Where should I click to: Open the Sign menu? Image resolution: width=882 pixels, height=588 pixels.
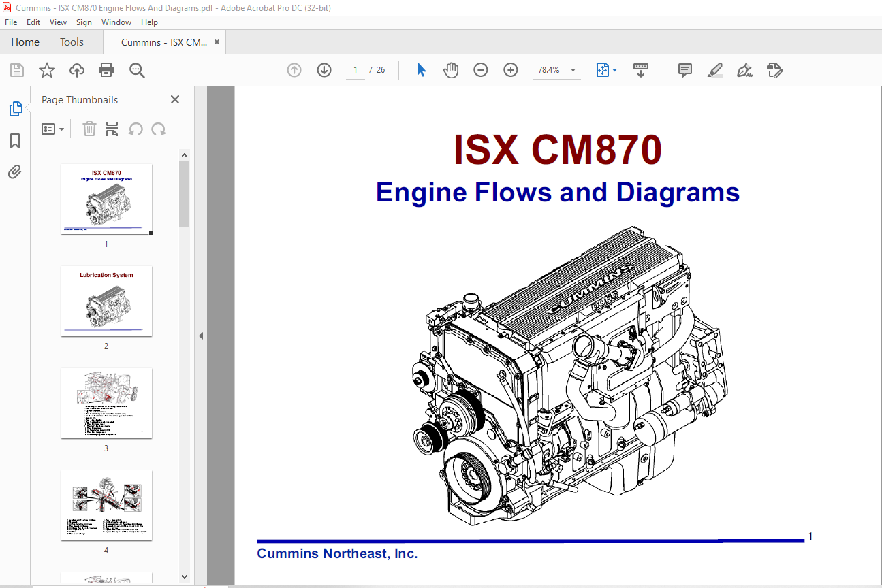tap(84, 22)
